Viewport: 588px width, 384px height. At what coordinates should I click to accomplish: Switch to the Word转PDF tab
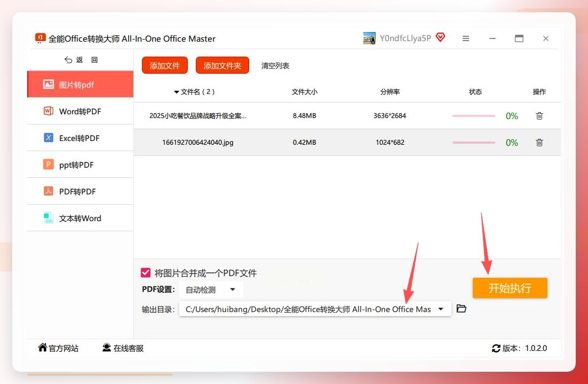click(x=80, y=111)
